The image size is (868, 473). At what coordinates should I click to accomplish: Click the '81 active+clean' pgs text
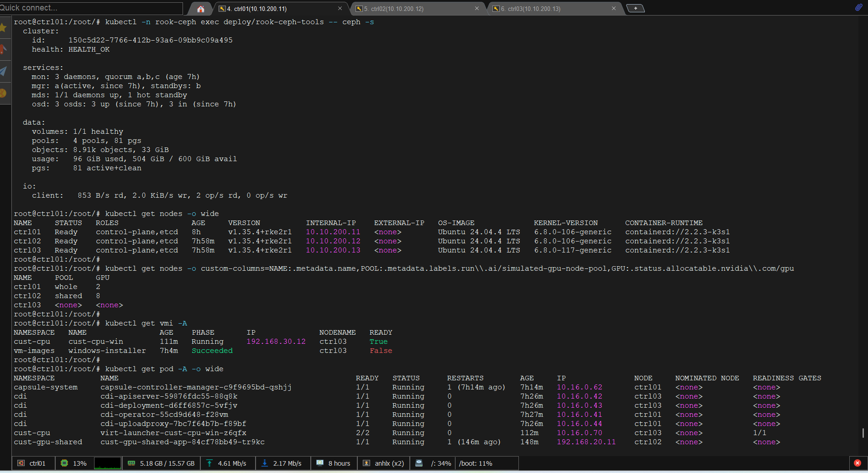point(107,168)
